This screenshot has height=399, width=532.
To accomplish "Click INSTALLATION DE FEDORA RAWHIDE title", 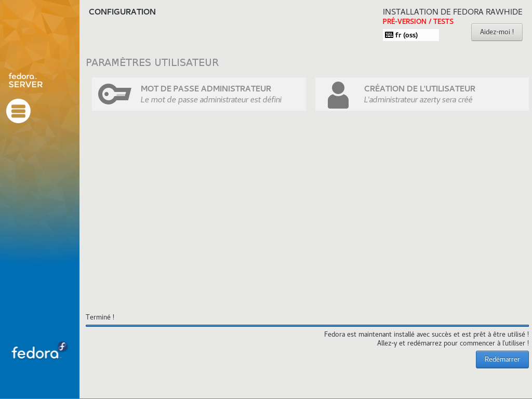I will pos(453,12).
